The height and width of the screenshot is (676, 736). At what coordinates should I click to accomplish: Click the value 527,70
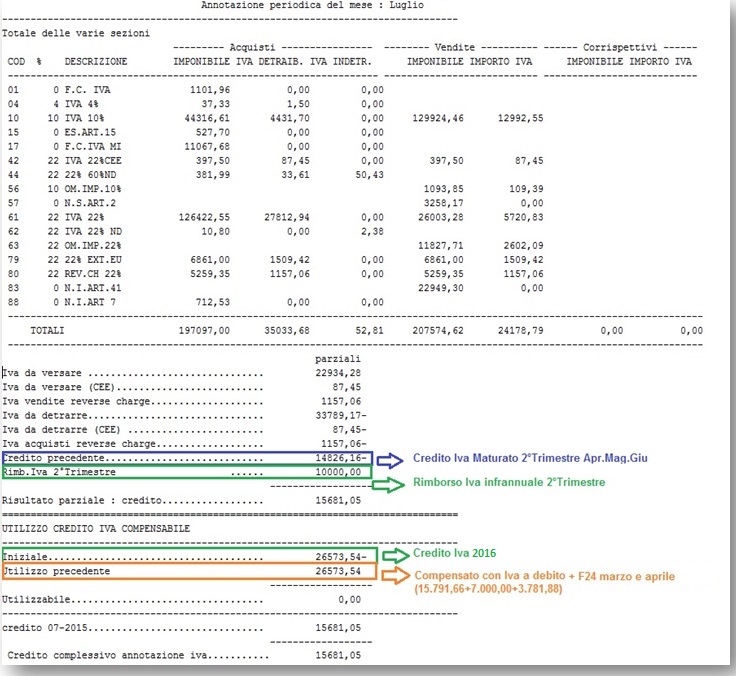point(213,132)
